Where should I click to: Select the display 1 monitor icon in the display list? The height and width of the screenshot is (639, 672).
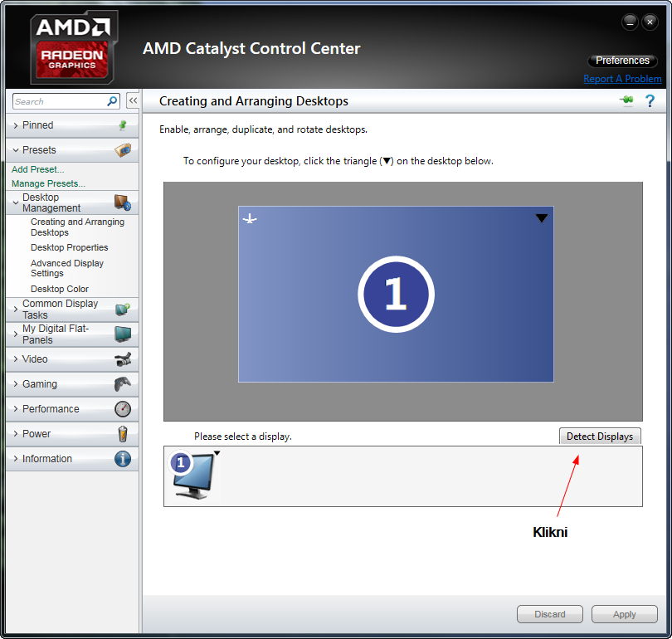[192, 475]
